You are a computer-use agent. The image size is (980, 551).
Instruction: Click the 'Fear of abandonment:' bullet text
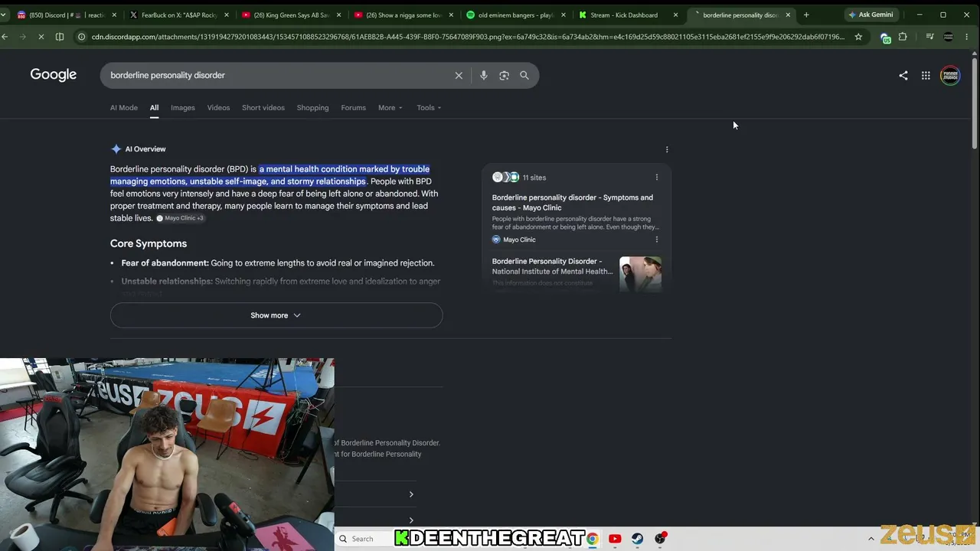point(165,263)
